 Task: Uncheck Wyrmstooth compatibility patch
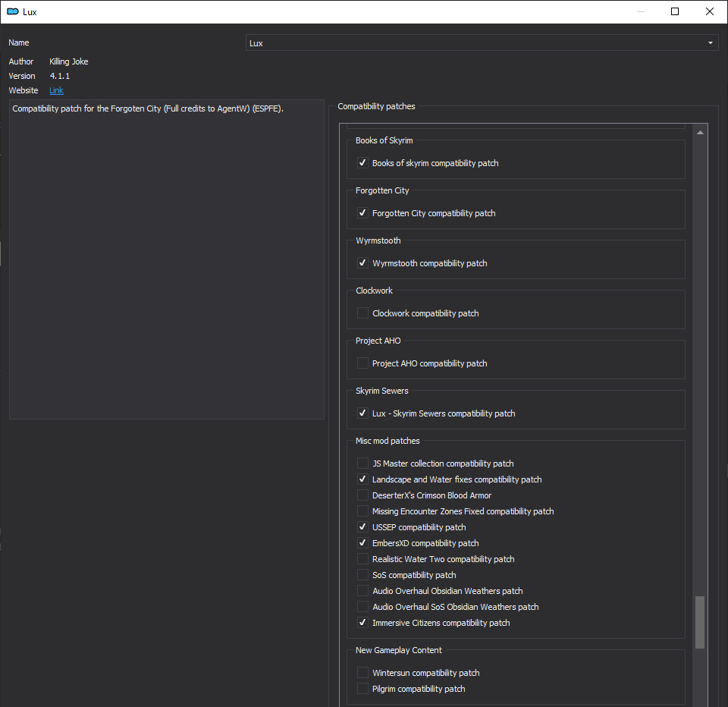(362, 263)
